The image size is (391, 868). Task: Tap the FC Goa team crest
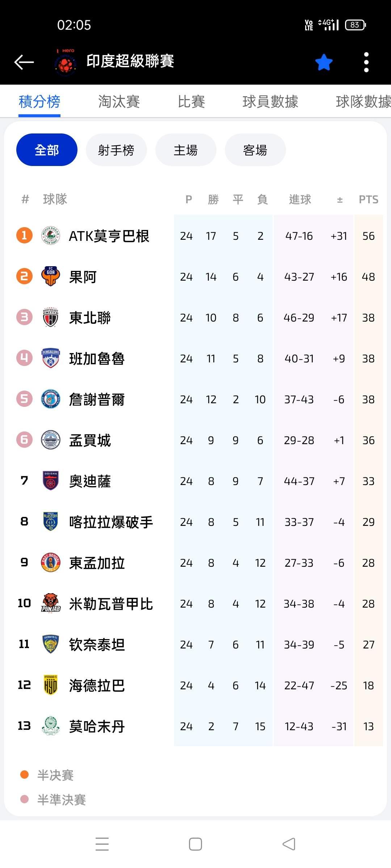(x=51, y=277)
